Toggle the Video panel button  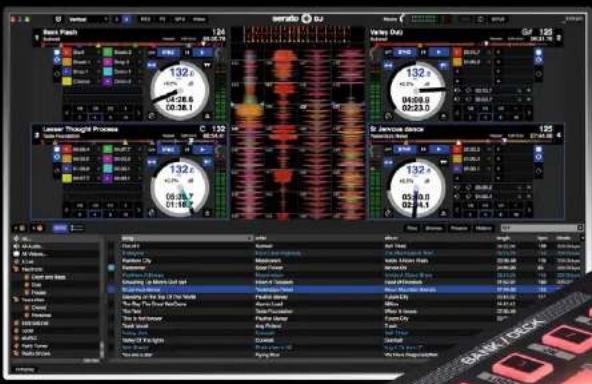tap(199, 19)
